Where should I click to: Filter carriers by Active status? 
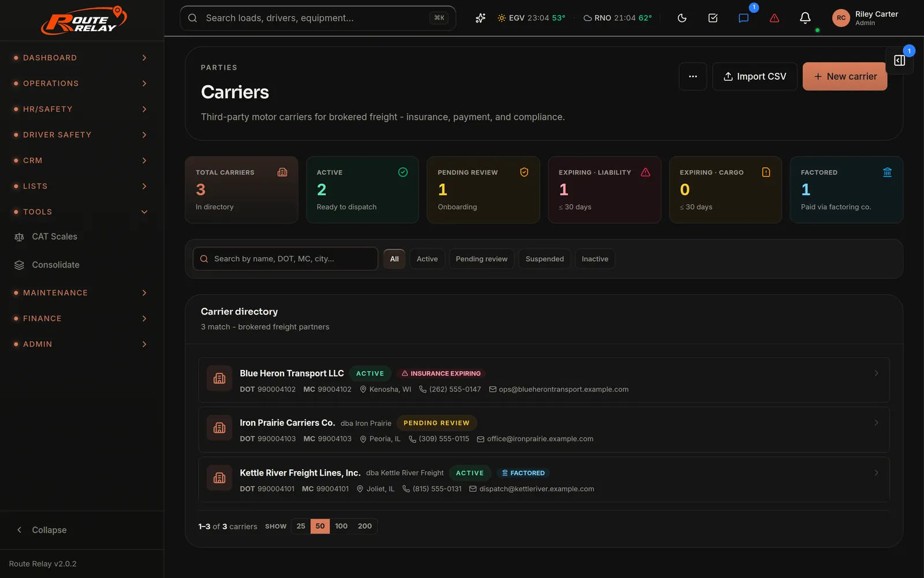pos(427,259)
